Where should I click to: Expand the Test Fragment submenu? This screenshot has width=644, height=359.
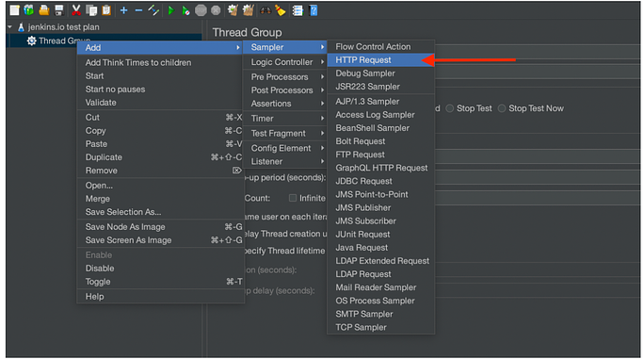(285, 133)
